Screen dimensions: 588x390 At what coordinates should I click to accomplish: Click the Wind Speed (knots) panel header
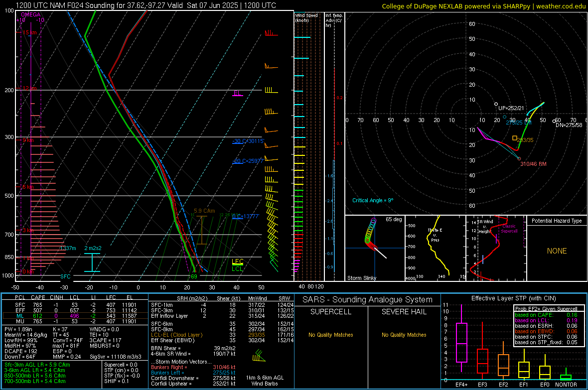tap(306, 17)
